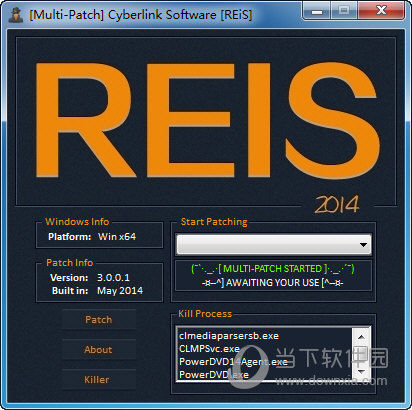Click the Version 3.0.0.1 value
The image size is (412, 410).
pos(113,277)
